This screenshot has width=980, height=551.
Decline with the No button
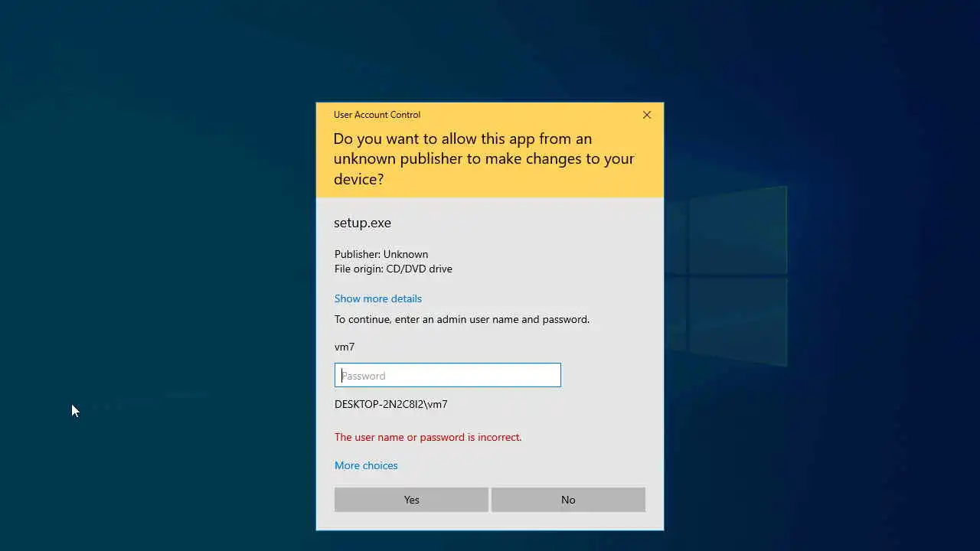(568, 500)
